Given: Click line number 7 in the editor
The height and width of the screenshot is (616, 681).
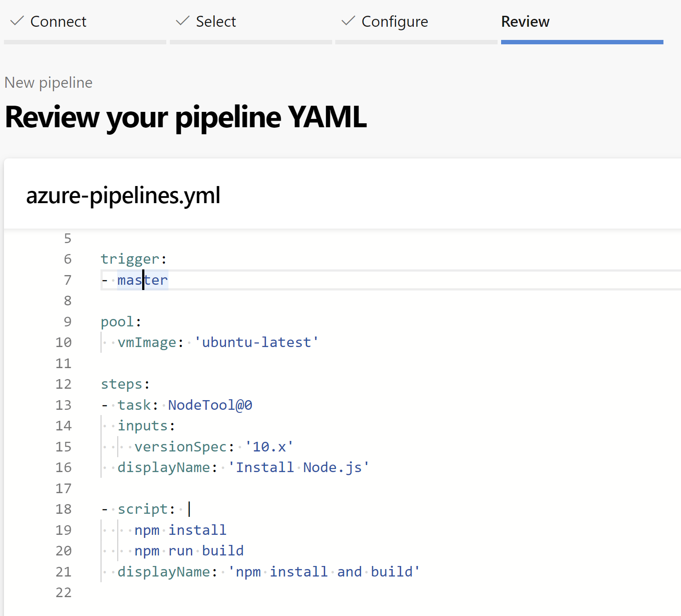Looking at the screenshot, I should (x=67, y=280).
